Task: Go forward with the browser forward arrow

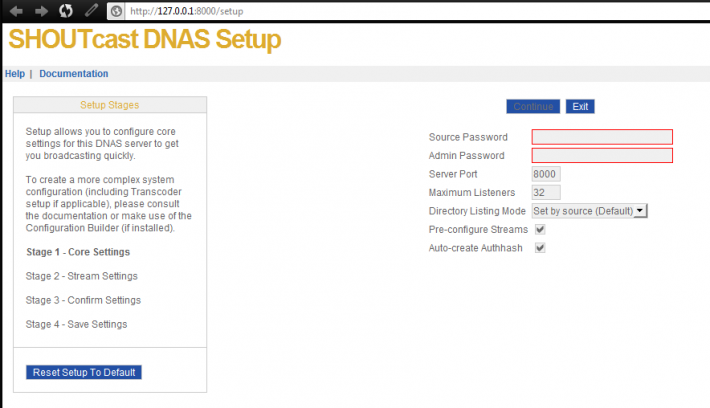Action: (41, 11)
